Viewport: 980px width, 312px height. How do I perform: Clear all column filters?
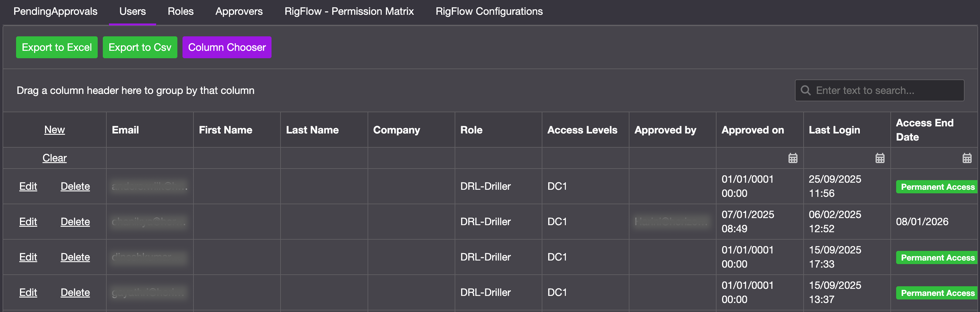click(54, 158)
